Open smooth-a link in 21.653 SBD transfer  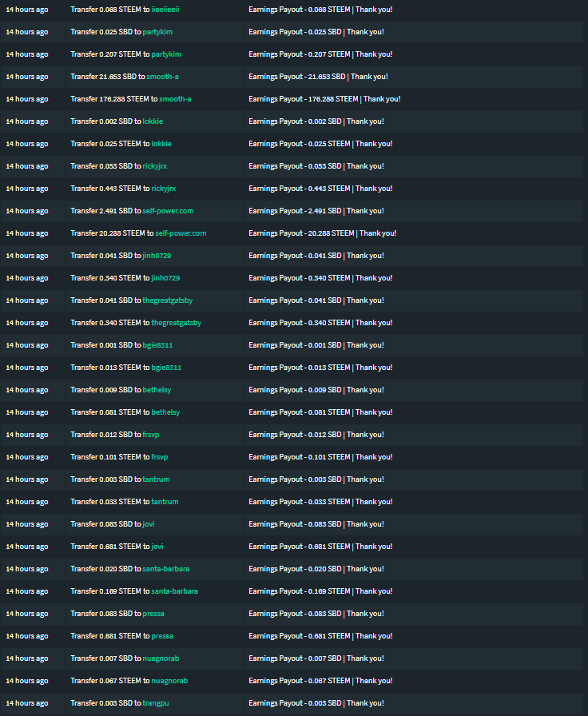coord(162,77)
